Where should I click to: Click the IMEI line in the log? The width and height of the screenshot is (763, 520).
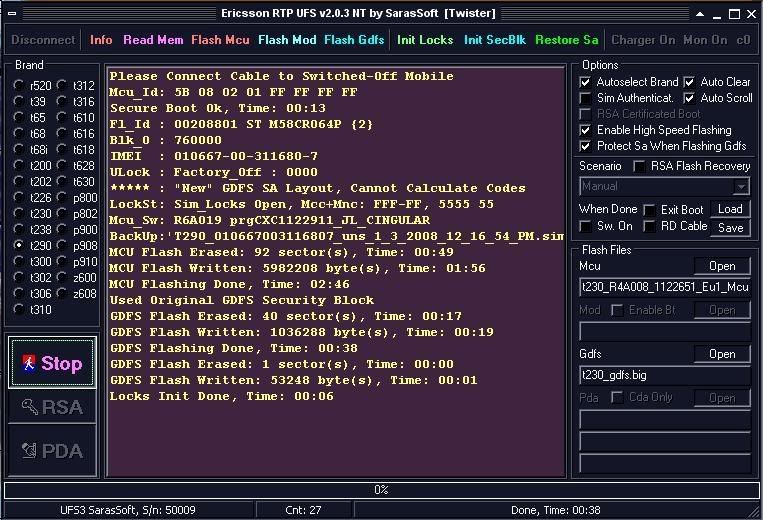pyautogui.click(x=214, y=156)
